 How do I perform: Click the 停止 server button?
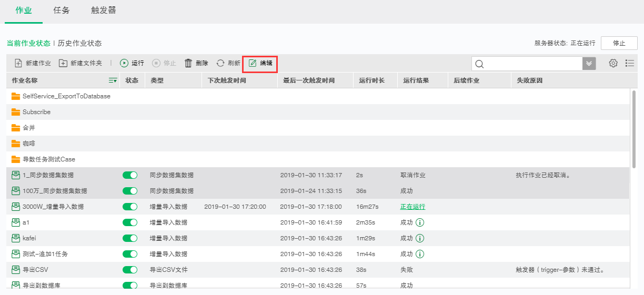[619, 43]
